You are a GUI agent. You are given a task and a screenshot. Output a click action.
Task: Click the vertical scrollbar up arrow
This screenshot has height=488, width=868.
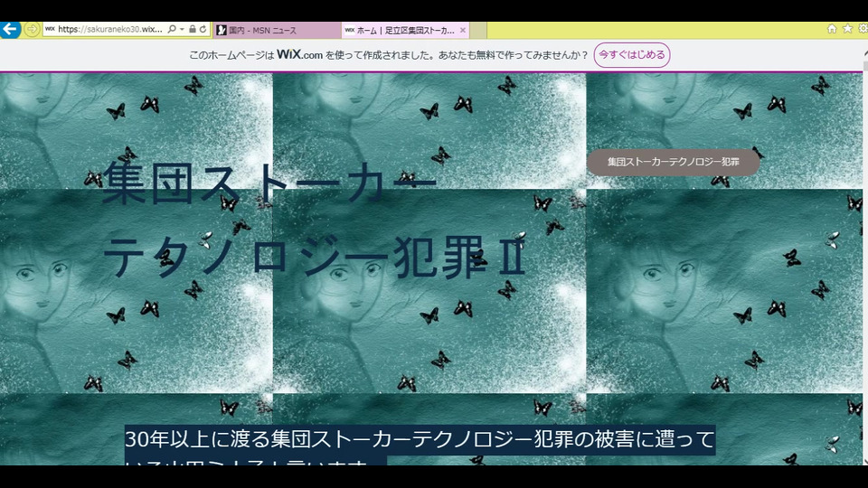[x=865, y=55]
